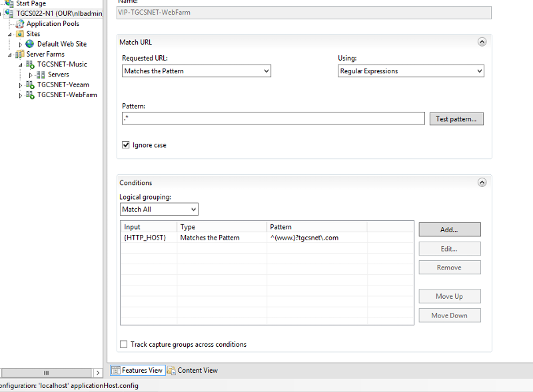Screen dimensions: 533x392
Task: Click the Add condition button
Action: 450,230
